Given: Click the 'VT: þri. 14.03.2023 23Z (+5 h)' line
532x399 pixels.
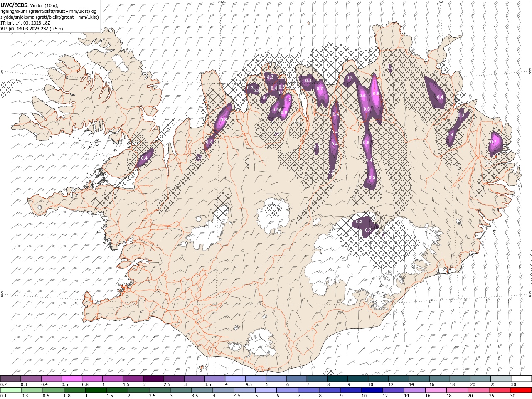Looking at the screenshot, I should (32, 29).
